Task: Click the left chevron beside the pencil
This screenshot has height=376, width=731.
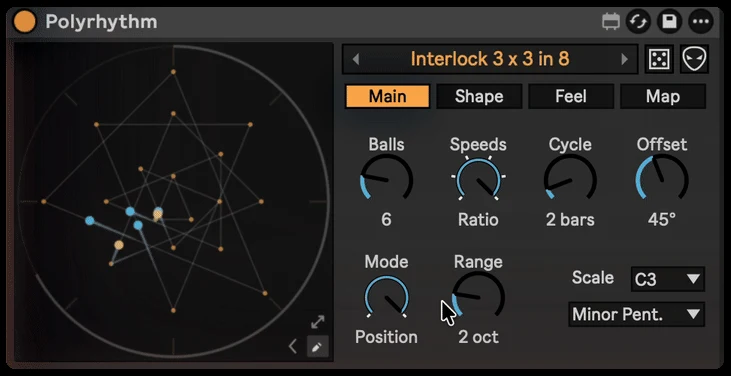Action: (293, 347)
